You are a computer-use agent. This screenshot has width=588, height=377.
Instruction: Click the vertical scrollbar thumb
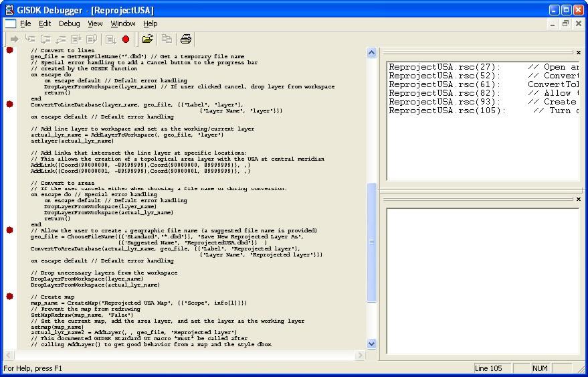point(371,242)
